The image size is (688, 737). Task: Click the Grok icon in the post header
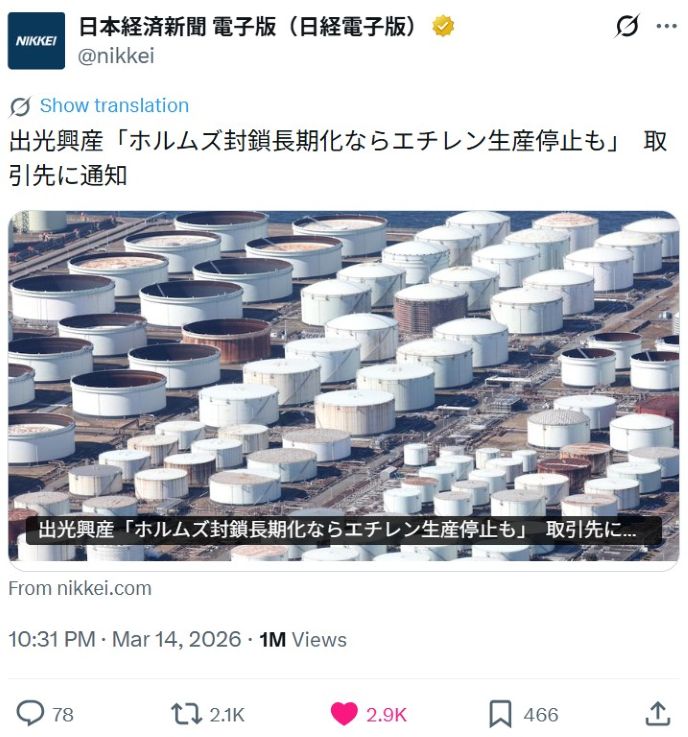(627, 26)
